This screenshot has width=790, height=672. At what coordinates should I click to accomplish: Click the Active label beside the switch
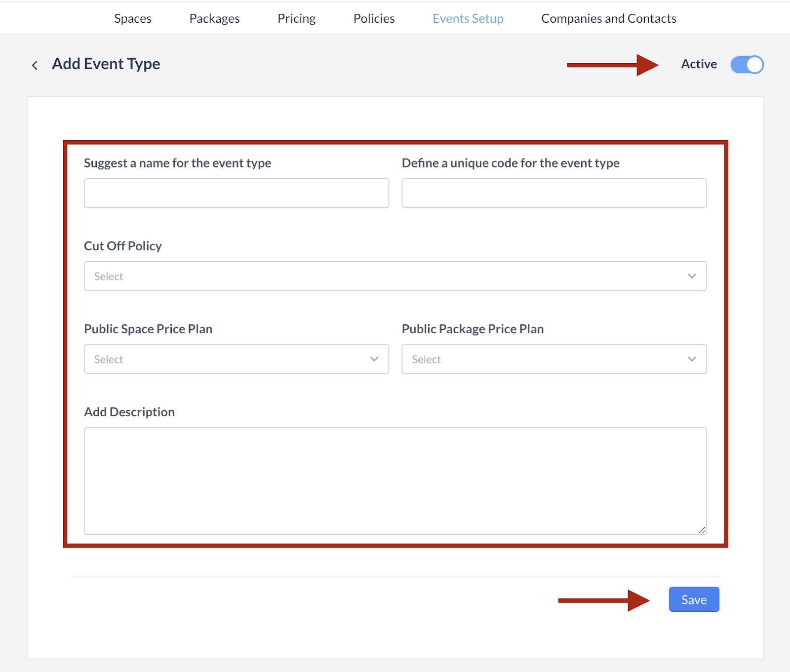click(x=699, y=64)
